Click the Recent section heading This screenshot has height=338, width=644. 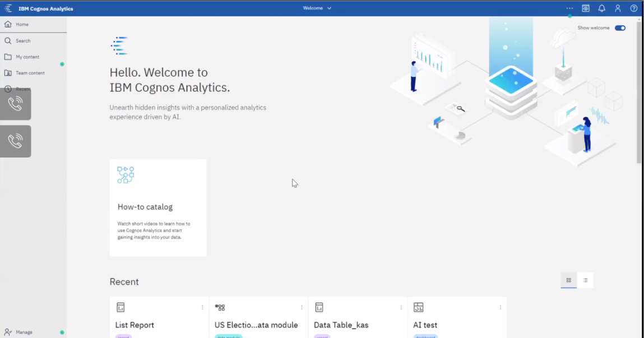click(x=124, y=282)
